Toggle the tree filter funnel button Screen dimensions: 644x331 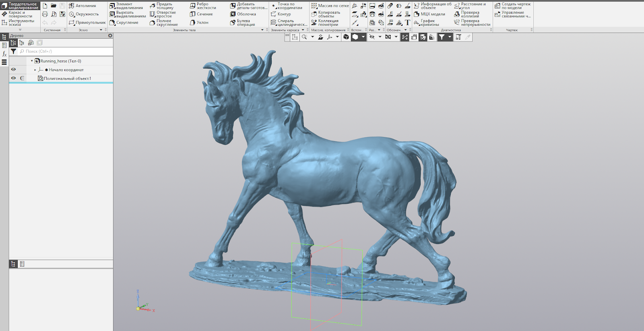[x=13, y=52]
